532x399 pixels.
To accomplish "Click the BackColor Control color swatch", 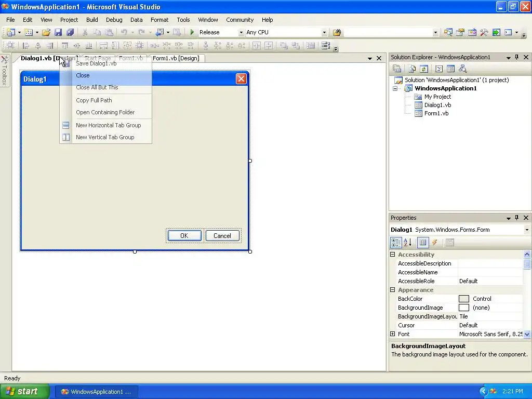I will (x=464, y=299).
